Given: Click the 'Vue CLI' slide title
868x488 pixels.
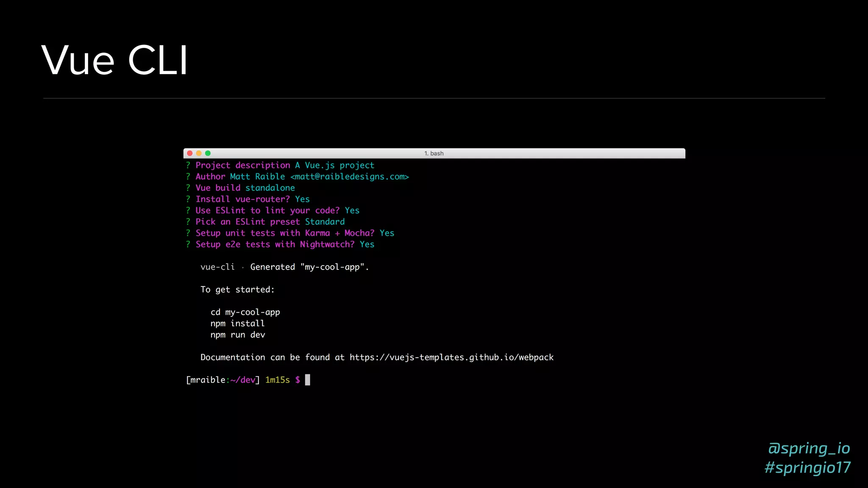Looking at the screenshot, I should click(x=114, y=61).
